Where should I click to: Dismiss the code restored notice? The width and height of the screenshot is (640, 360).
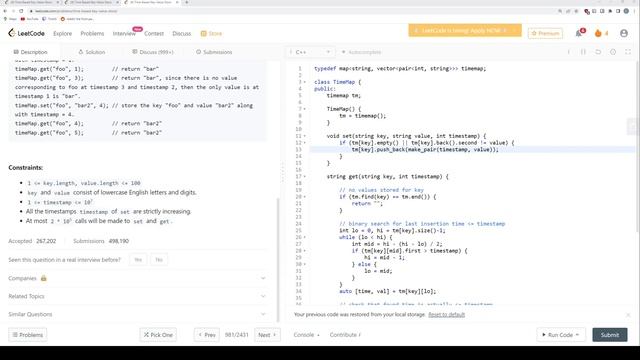coord(628,315)
